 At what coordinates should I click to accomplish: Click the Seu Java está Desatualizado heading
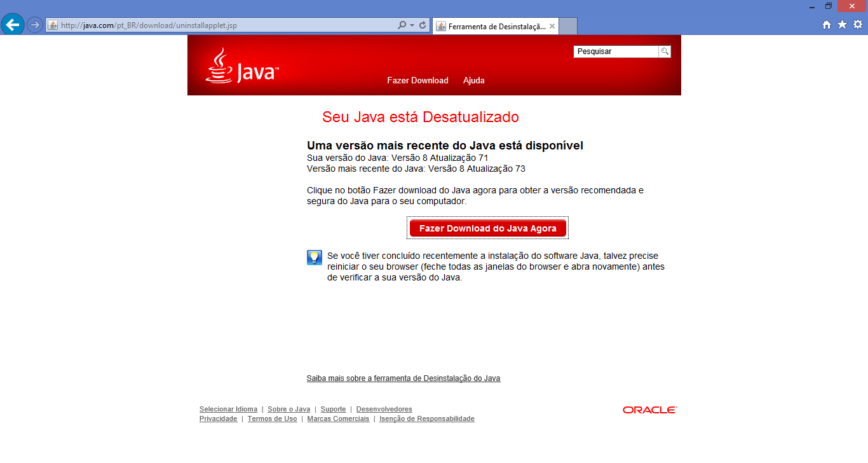(421, 117)
